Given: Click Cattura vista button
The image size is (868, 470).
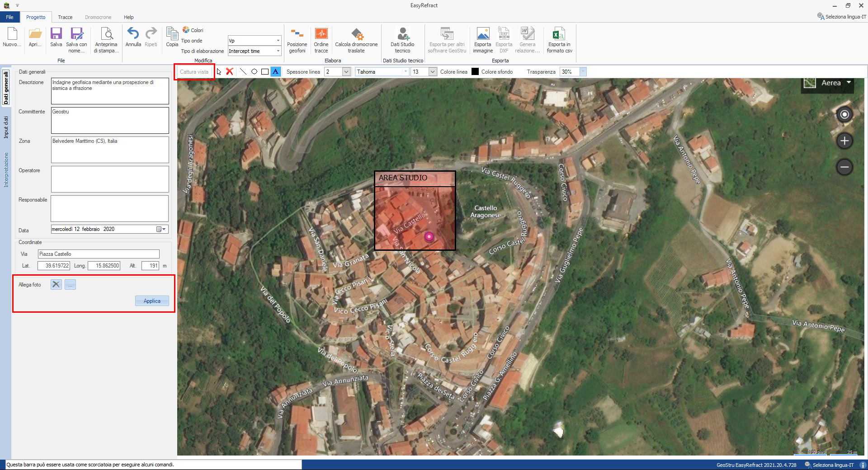Looking at the screenshot, I should pyautogui.click(x=194, y=71).
